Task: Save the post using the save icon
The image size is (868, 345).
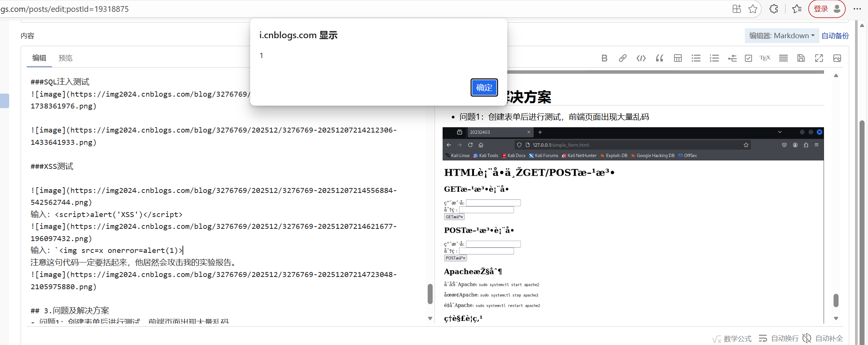Action: click(801, 58)
